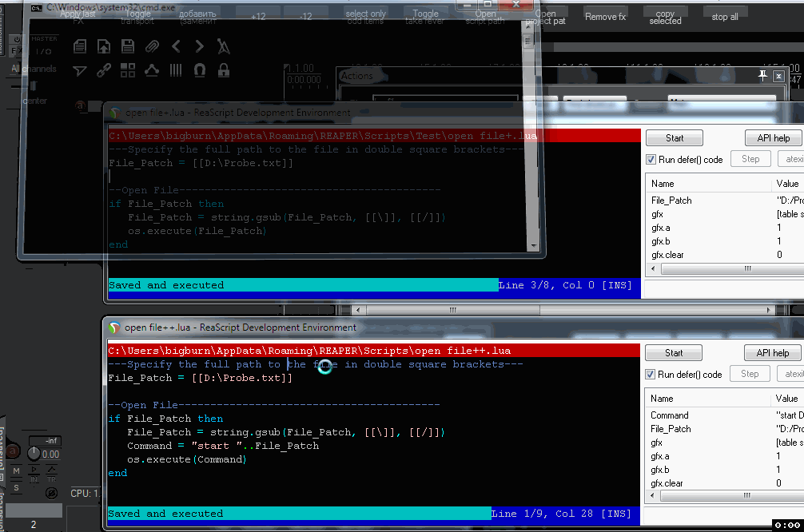The width and height of the screenshot is (804, 532).
Task: Click copy selected toolbar button
Action: 665,17
